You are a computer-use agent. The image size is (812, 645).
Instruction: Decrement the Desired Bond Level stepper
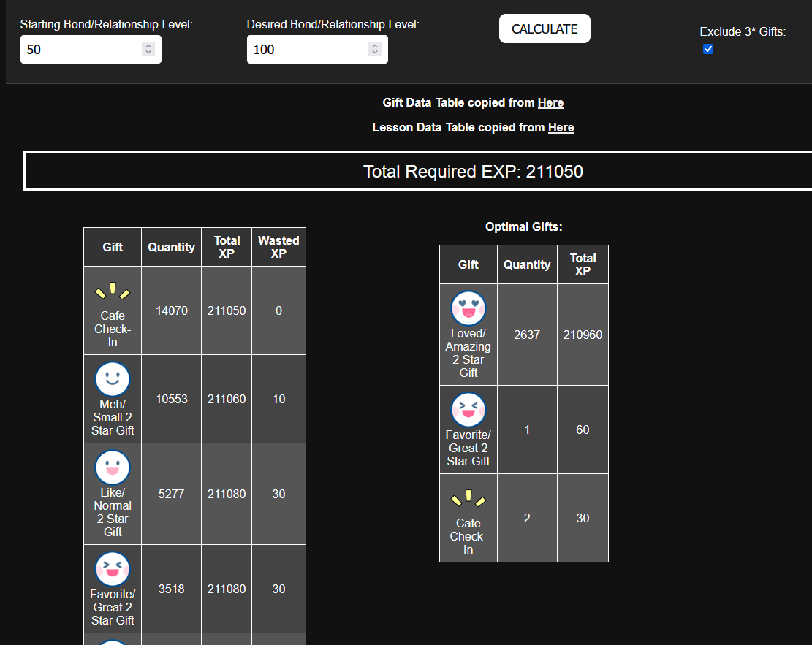point(375,53)
